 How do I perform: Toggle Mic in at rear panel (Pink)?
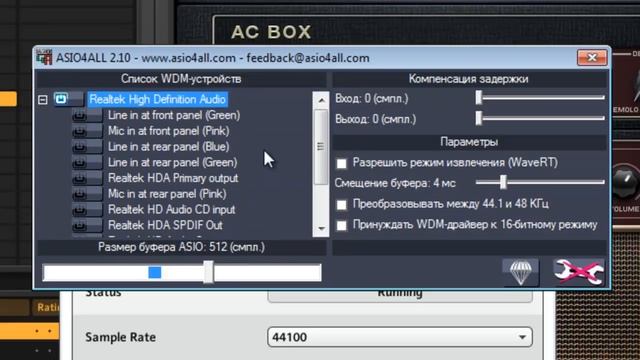pos(87,194)
